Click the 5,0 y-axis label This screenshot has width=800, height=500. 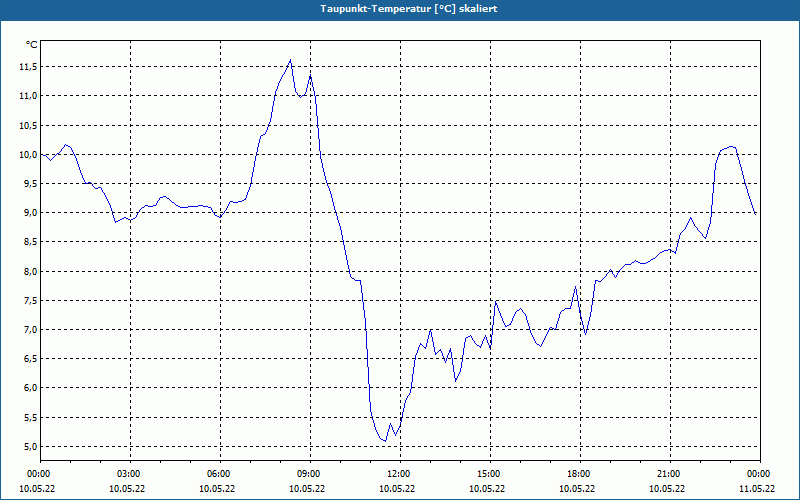pos(30,447)
